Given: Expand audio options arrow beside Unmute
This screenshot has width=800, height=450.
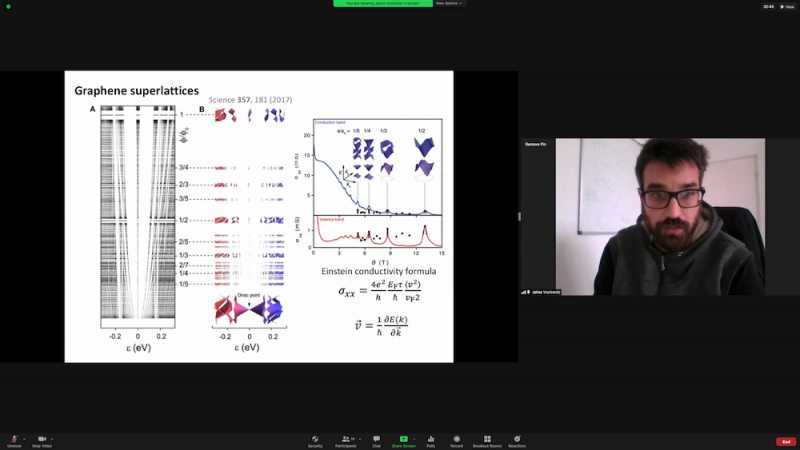Looking at the screenshot, I should [x=25, y=437].
